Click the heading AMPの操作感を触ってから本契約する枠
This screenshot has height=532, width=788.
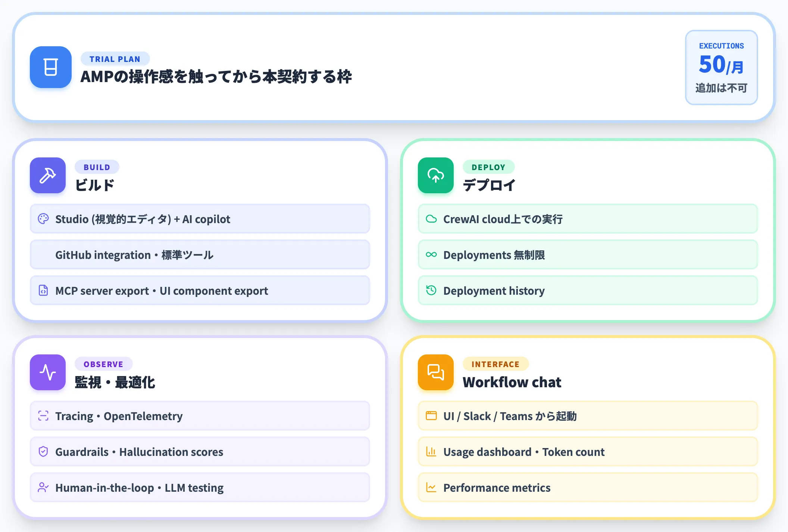216,77
